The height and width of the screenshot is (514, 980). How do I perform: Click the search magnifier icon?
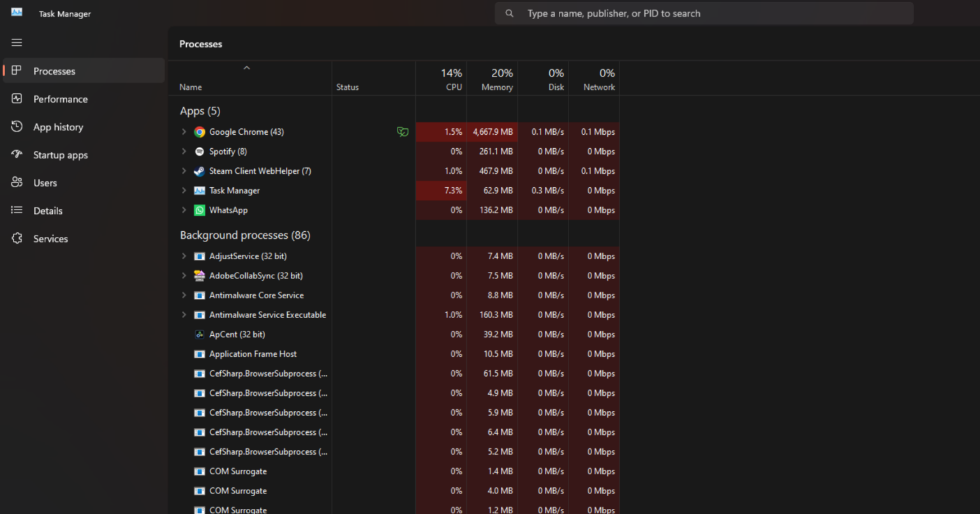(509, 13)
